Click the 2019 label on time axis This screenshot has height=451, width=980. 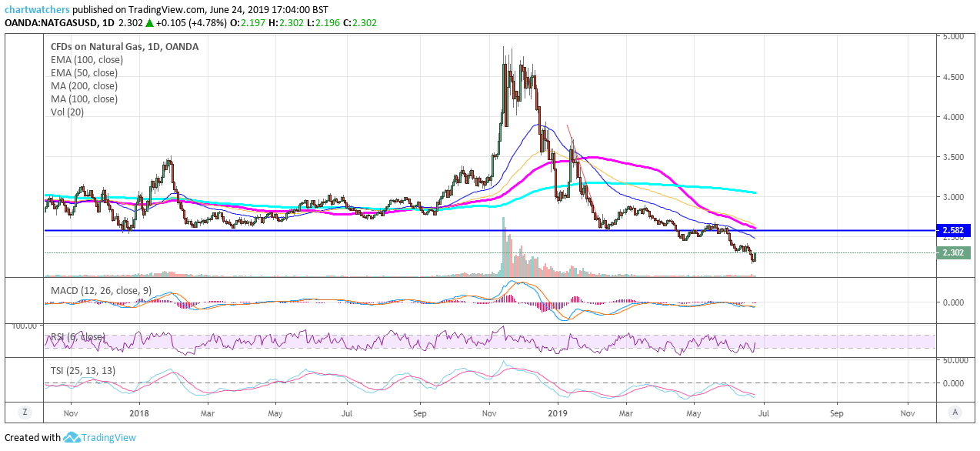[556, 413]
